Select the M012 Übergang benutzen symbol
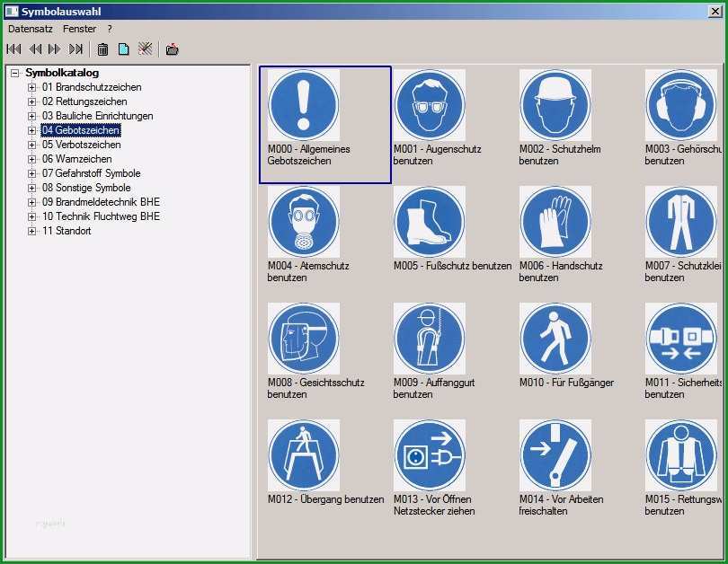The height and width of the screenshot is (564, 728). (x=304, y=455)
